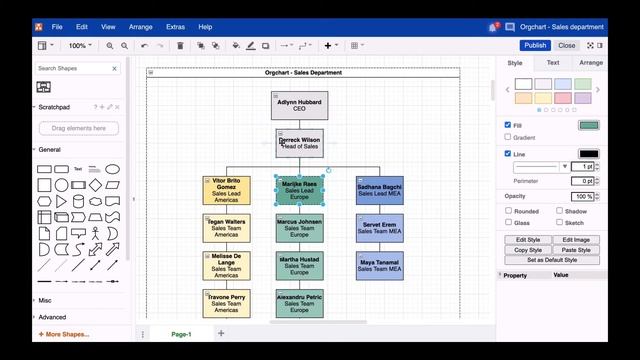Viewport: 640px width, 360px height.
Task: Click the Close button
Action: pos(567,45)
